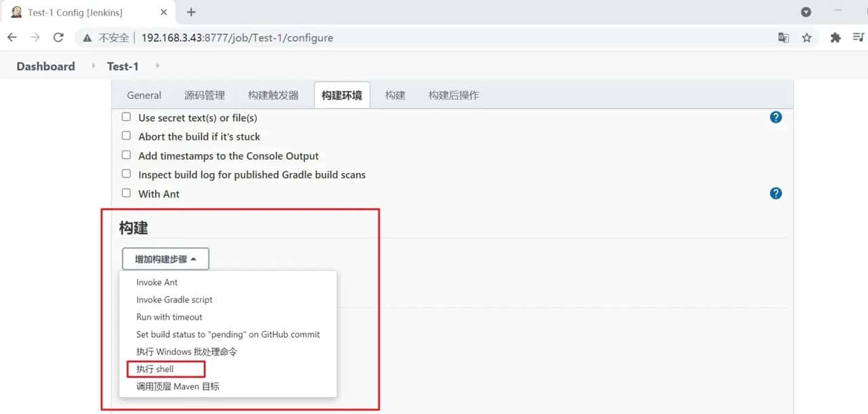Open the browser extensions puzzle icon

point(835,38)
